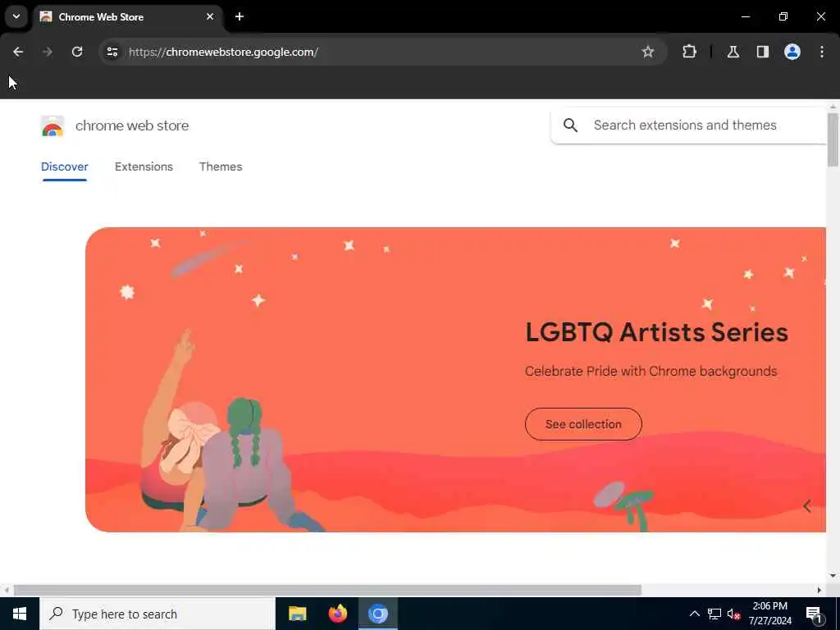Screen dimensions: 840x630
Task: Click the See collection button
Action: [583, 424]
